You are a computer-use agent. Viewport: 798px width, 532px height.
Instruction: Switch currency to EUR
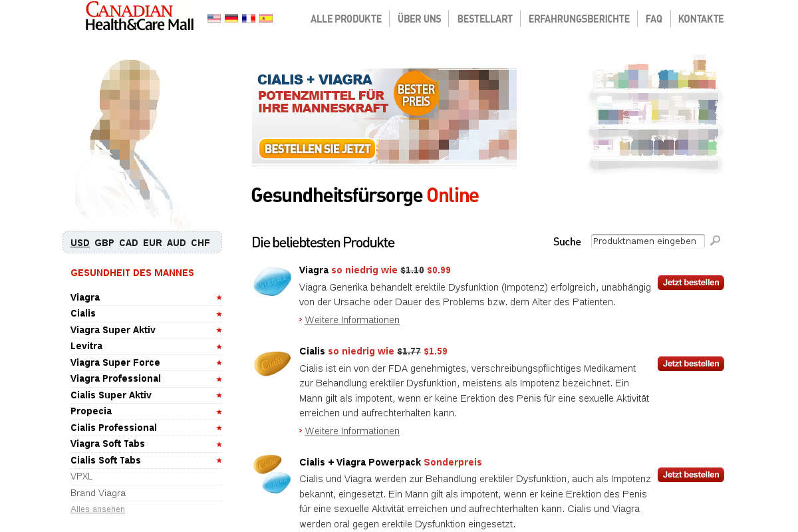click(152, 243)
